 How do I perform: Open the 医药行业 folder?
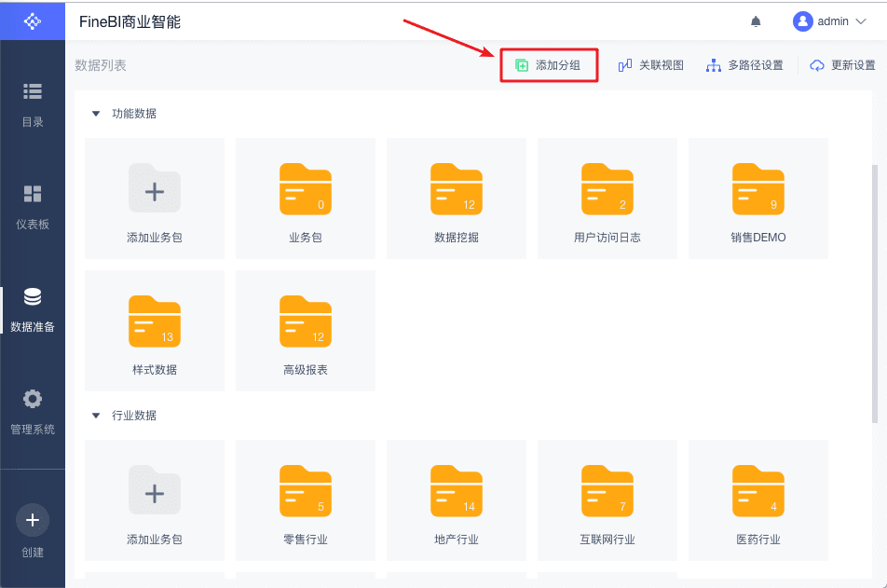tap(758, 500)
